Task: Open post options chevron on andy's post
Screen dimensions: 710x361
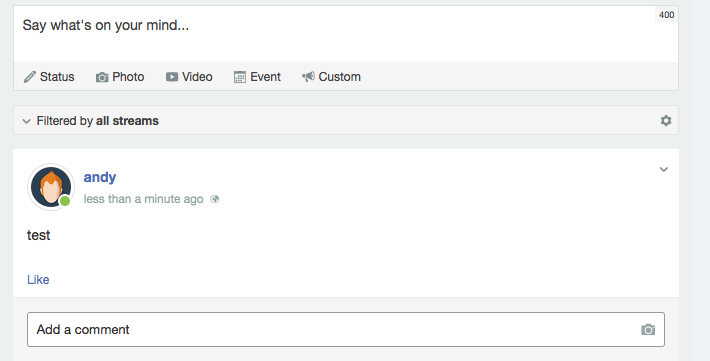Action: point(663,169)
